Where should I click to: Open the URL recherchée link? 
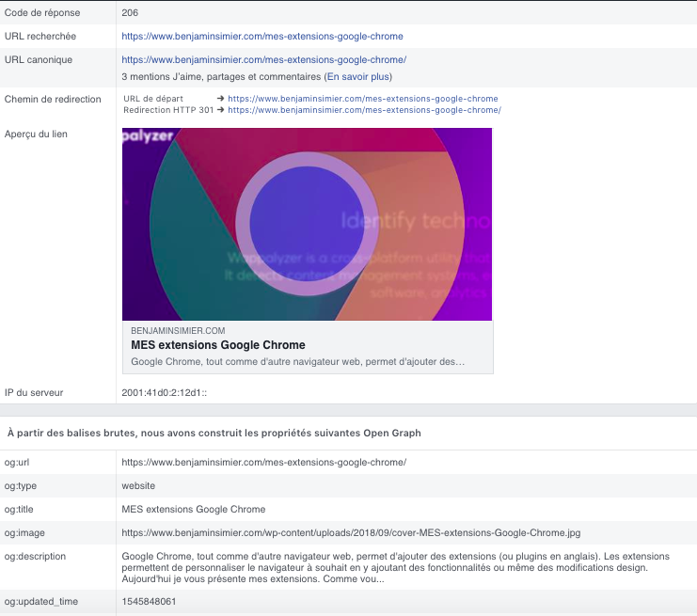click(262, 37)
